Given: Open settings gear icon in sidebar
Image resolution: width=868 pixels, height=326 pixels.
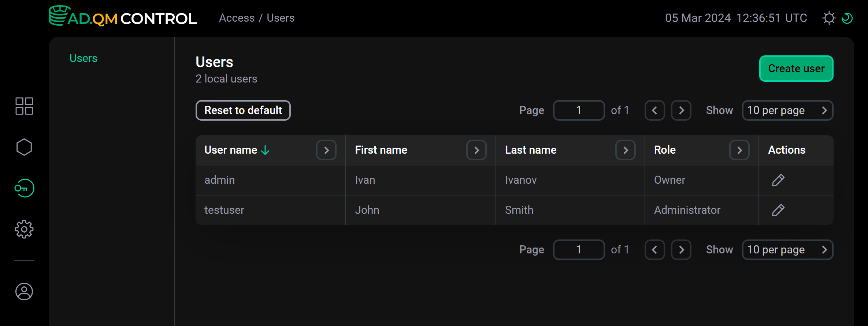Looking at the screenshot, I should click(24, 229).
